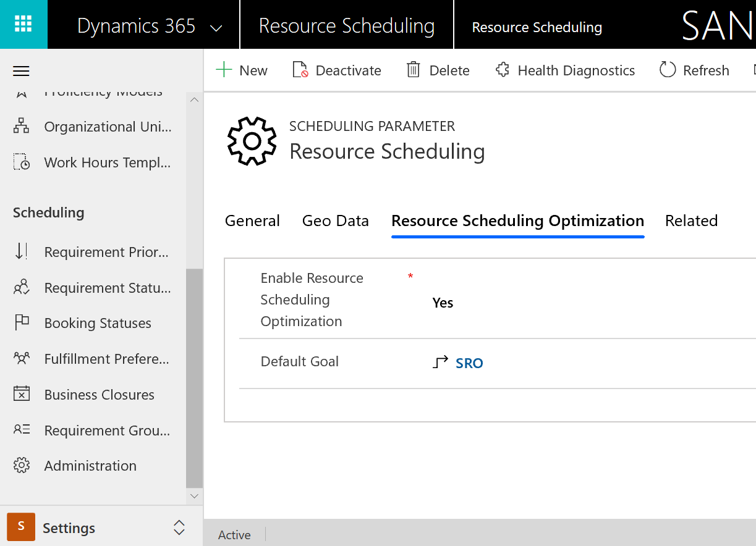Go to Requirement Statuses
756x546 pixels.
[x=108, y=288]
